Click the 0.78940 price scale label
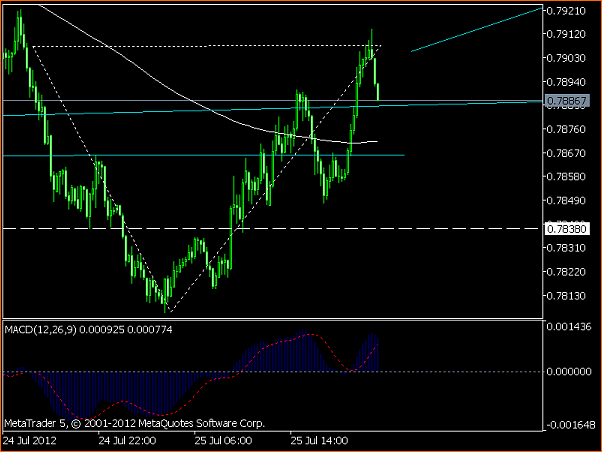602x452 pixels. point(566,82)
